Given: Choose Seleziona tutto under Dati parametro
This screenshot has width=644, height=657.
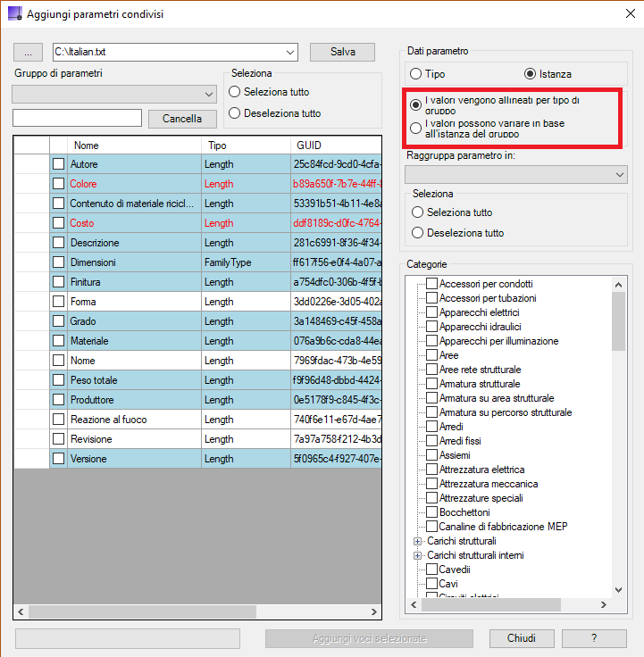Looking at the screenshot, I should tap(417, 212).
